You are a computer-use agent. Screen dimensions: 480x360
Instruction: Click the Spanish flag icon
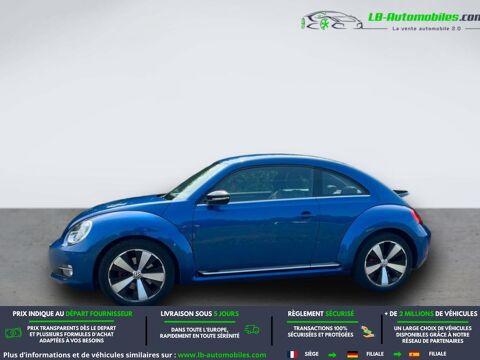click(x=414, y=354)
